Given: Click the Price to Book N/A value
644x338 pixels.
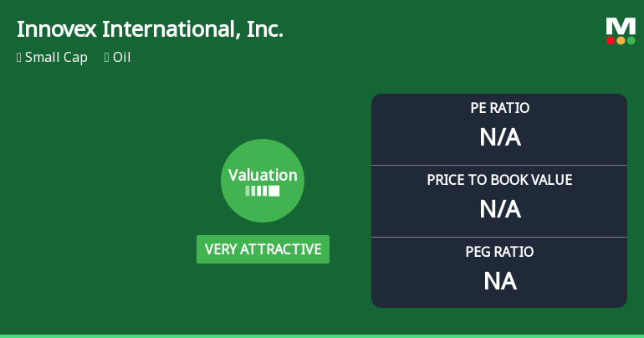Looking at the screenshot, I should click(499, 208).
